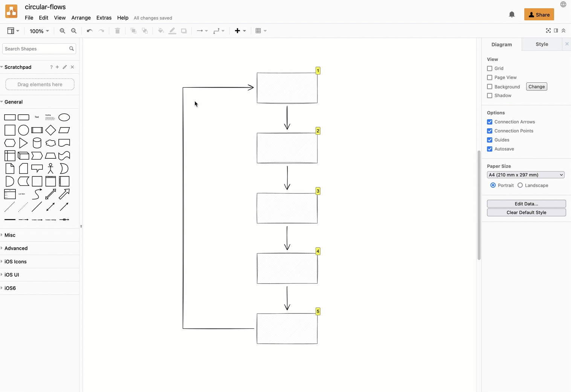Expand the Advanced shapes section
Viewport: 571px width, 392px height.
(16, 248)
